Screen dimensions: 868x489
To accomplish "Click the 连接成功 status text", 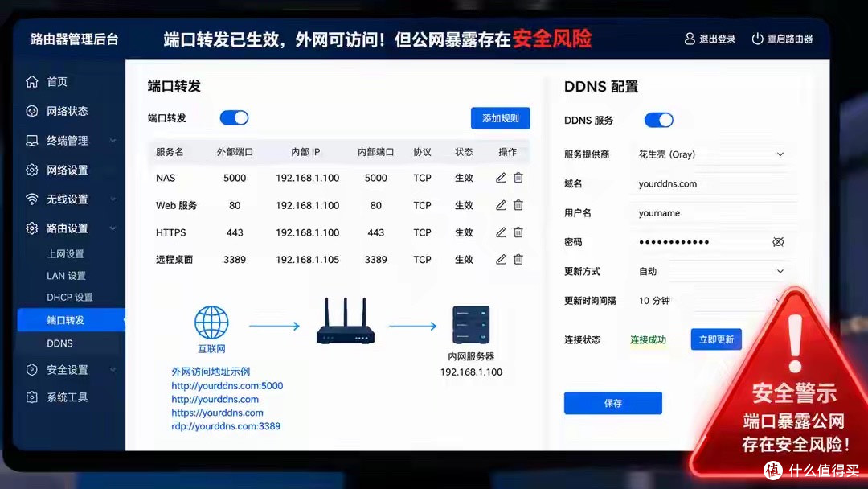I will (648, 340).
